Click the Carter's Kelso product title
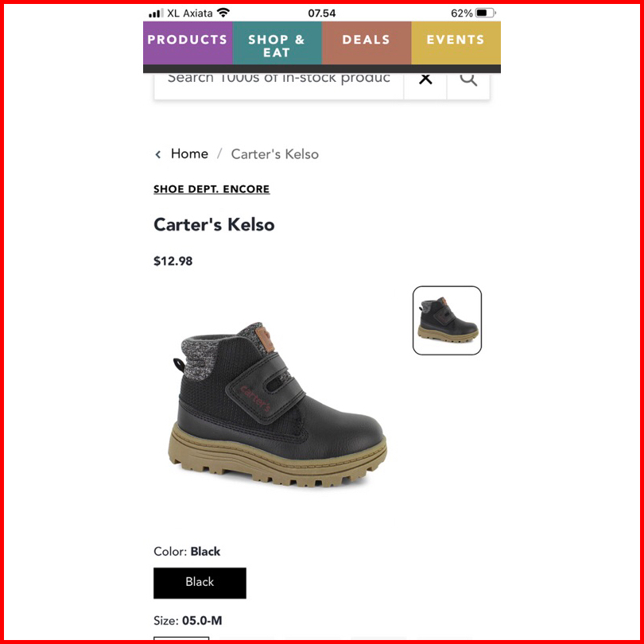This screenshot has width=644, height=644. pos(214,225)
